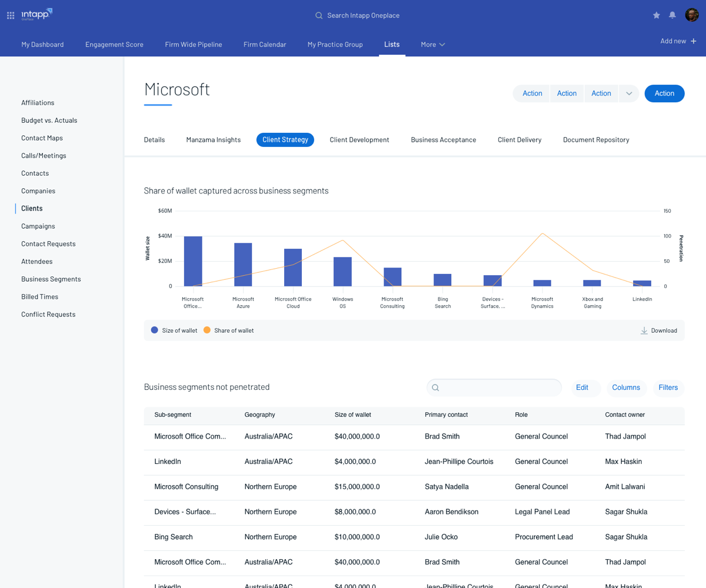Open Calls/Meetings in sidebar
This screenshot has height=588, width=706.
click(x=44, y=156)
